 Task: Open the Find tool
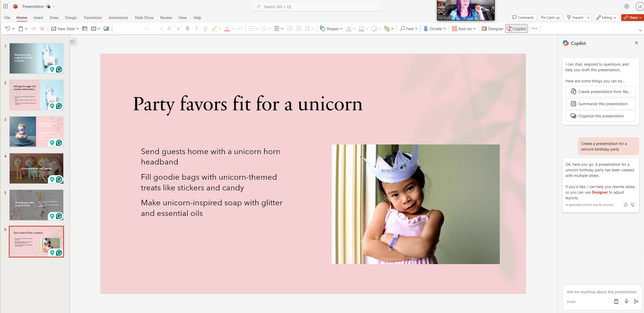pyautogui.click(x=408, y=28)
